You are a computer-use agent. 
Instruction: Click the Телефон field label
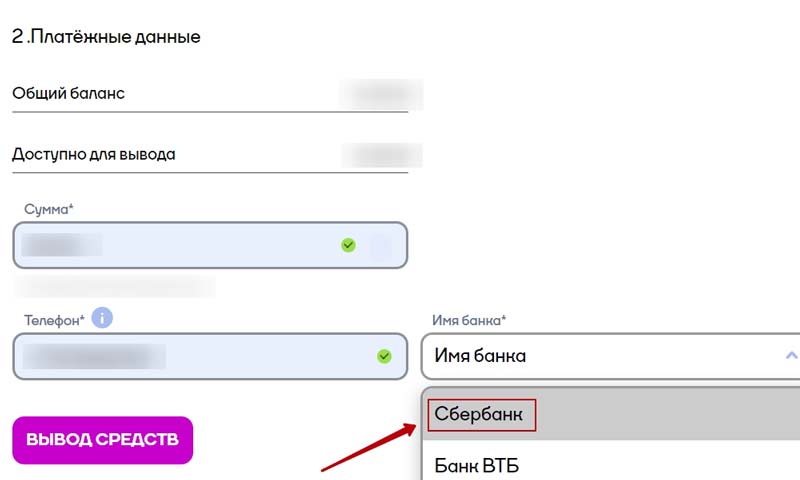[55, 319]
